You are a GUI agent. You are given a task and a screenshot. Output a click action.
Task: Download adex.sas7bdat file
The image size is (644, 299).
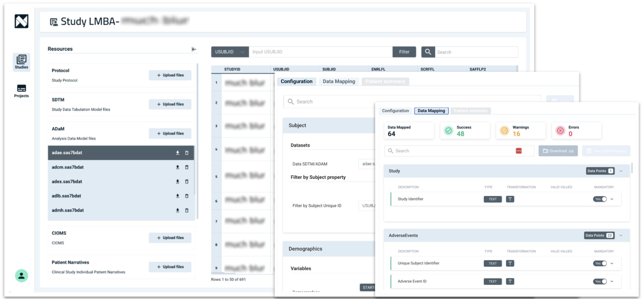(x=178, y=182)
